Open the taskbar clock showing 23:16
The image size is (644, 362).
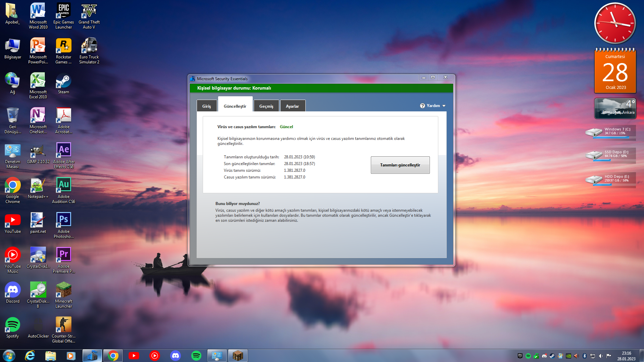pos(626,356)
